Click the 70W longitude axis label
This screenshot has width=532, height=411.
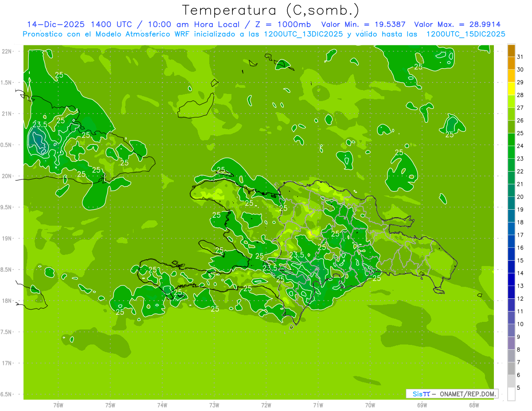370,405
